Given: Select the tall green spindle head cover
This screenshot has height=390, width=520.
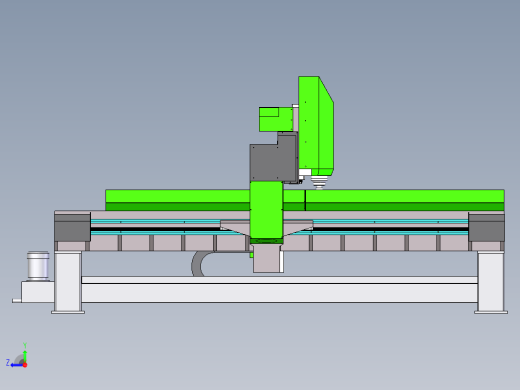Looking at the screenshot, I should coord(316,126).
